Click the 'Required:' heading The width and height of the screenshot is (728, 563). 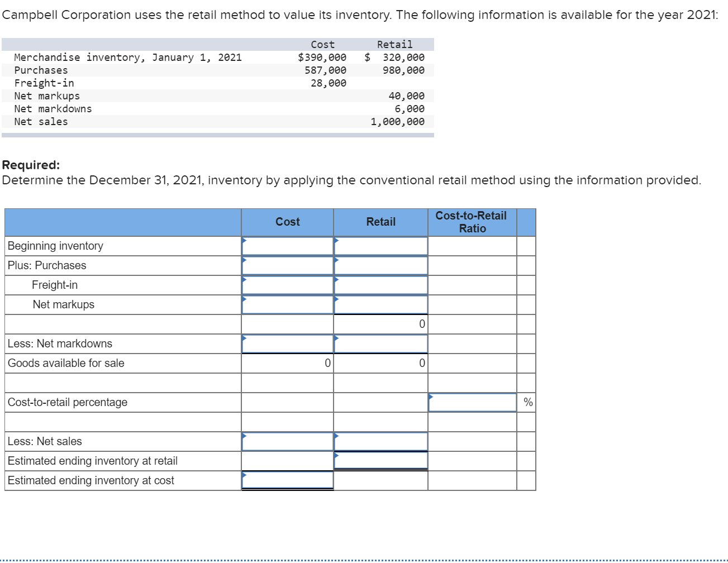coord(31,165)
